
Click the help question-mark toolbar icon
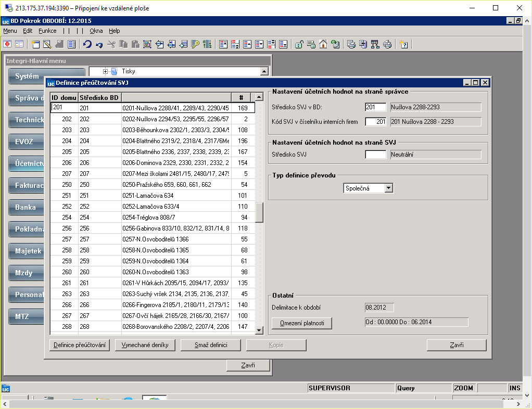tap(403, 44)
